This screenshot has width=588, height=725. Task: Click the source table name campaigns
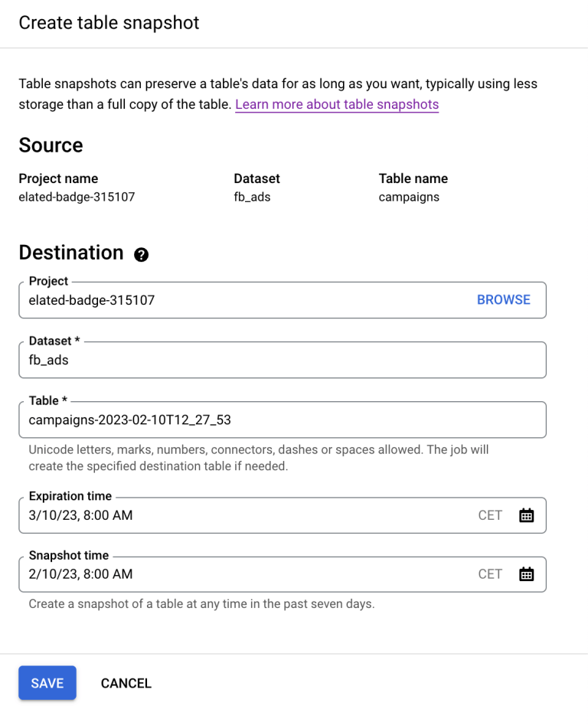[407, 197]
